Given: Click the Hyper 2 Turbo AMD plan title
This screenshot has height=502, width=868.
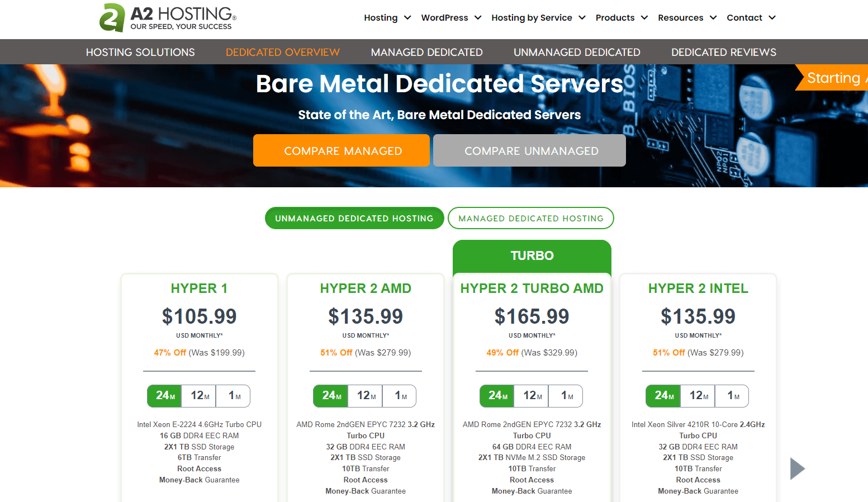Looking at the screenshot, I should 532,288.
